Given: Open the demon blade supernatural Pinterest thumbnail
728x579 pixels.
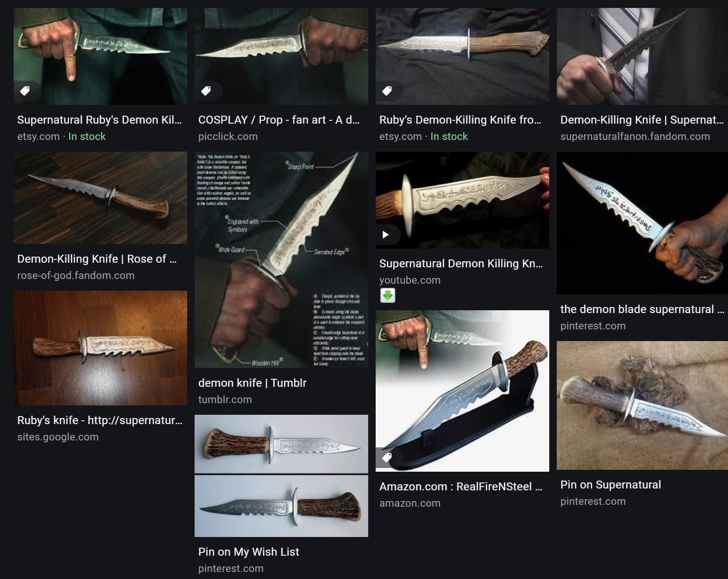Looking at the screenshot, I should 642,223.
